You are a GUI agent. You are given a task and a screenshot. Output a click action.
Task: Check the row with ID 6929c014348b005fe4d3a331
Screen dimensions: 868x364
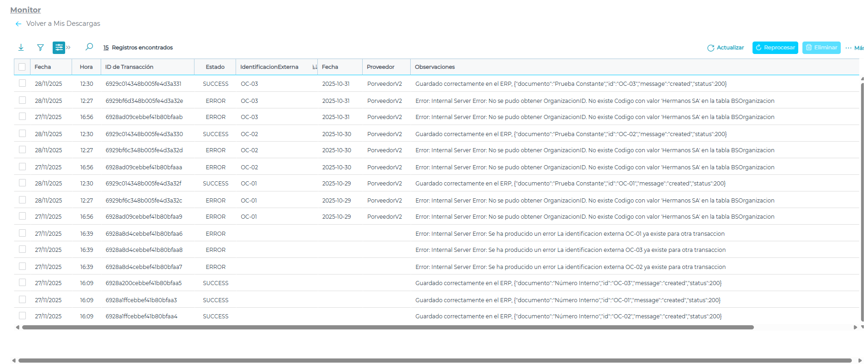[22, 84]
